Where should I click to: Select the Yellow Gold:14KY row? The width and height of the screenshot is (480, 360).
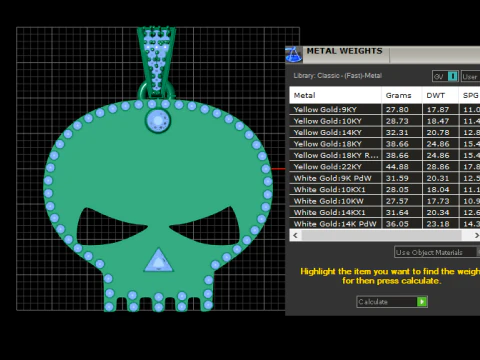[385, 132]
